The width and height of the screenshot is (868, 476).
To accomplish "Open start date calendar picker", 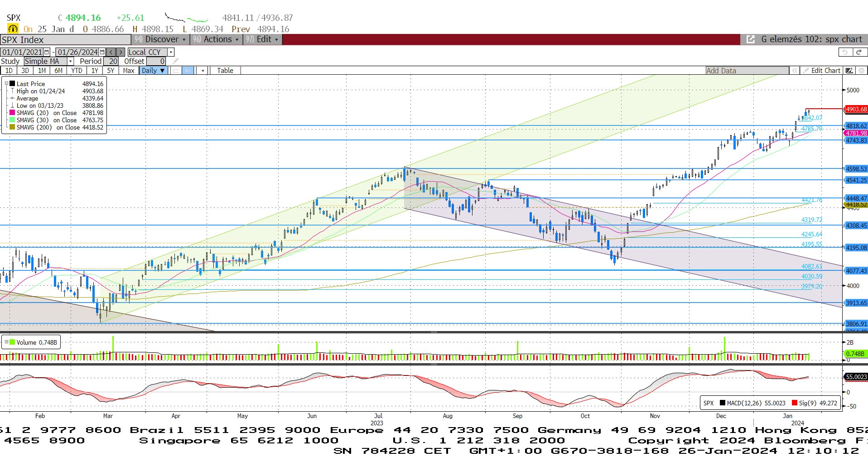I will coord(47,52).
